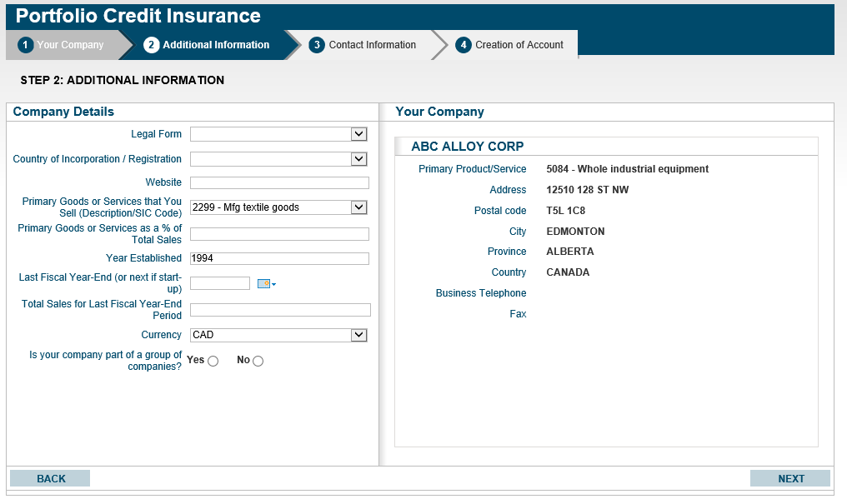Jump to step 3 Contact Information
Viewport: 847px width, 504px height.
(x=363, y=45)
